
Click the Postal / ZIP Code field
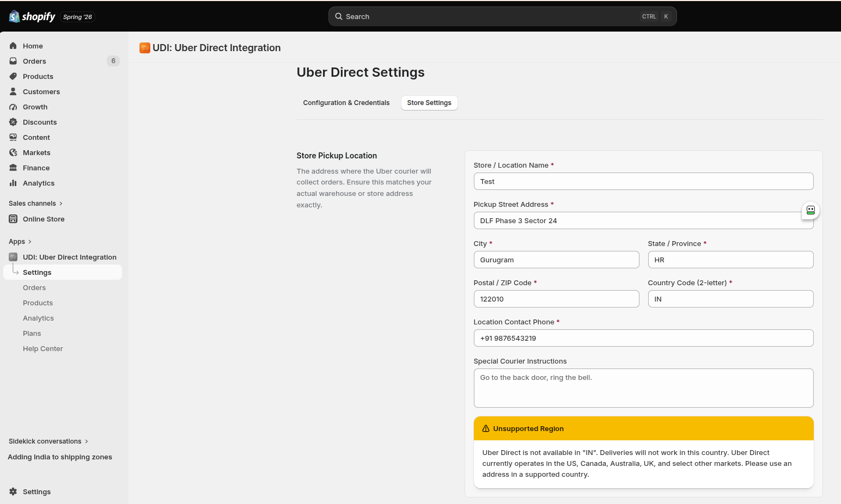(556, 299)
